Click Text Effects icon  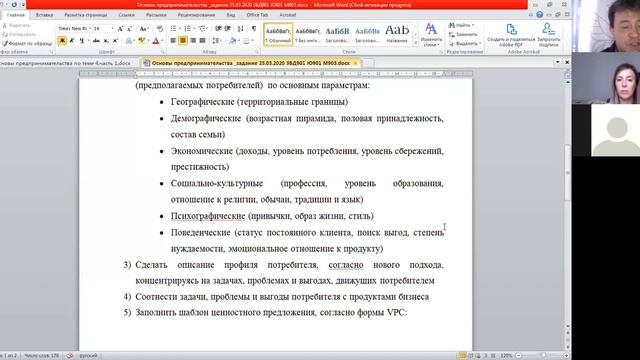pos(129,40)
